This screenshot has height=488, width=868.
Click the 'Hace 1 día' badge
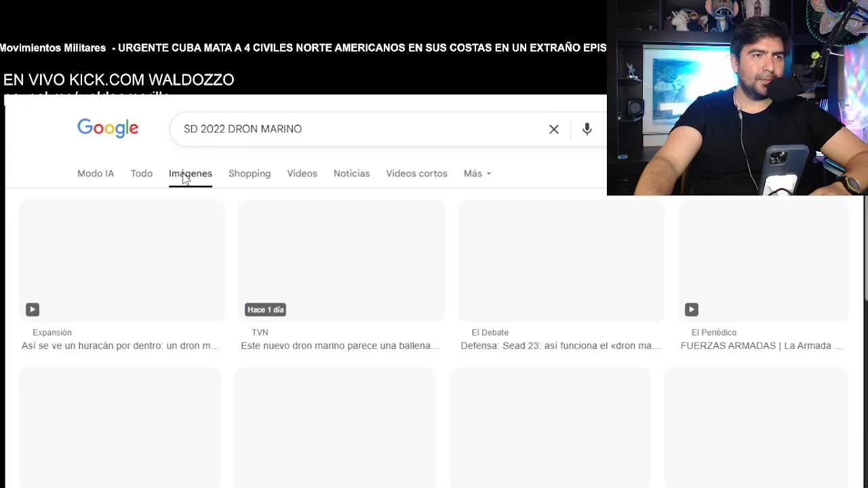(x=266, y=310)
